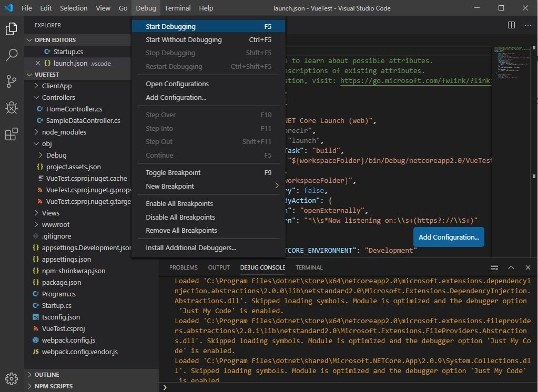Open the Extensions view icon
538x392 pixels.
click(12, 135)
